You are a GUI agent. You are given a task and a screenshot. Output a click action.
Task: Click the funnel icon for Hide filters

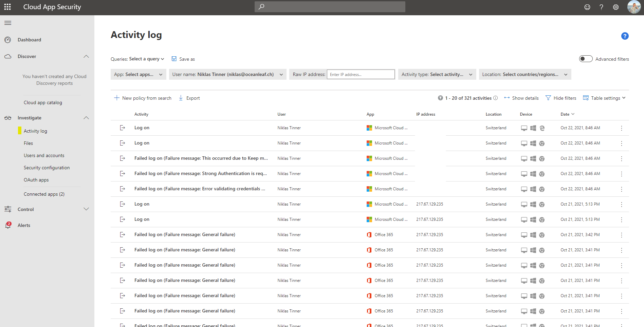pos(548,98)
